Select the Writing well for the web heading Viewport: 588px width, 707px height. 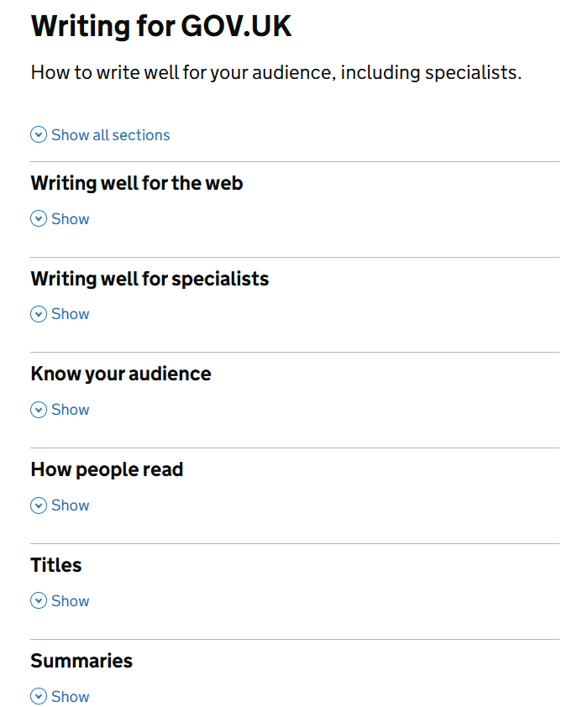pyautogui.click(x=137, y=183)
